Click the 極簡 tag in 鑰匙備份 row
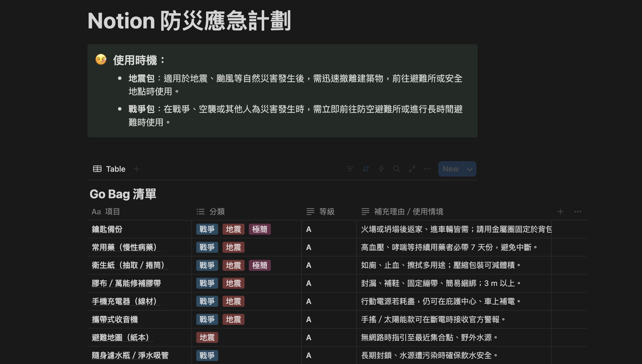The image size is (642, 364). tap(260, 229)
